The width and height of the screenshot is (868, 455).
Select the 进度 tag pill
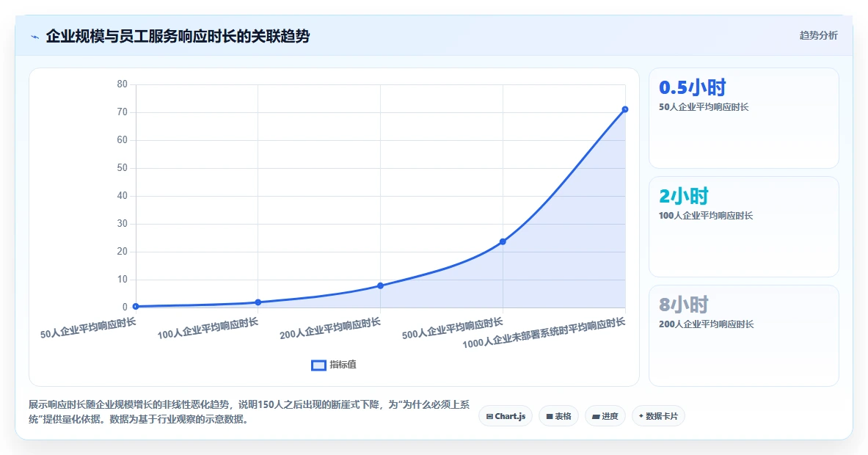pos(605,416)
